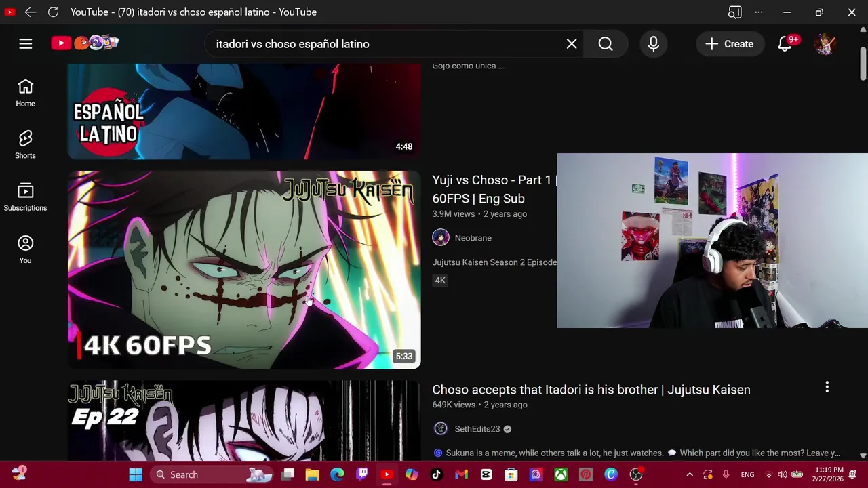Open Twitch from taskbar
This screenshot has width=868, height=488.
362,474
